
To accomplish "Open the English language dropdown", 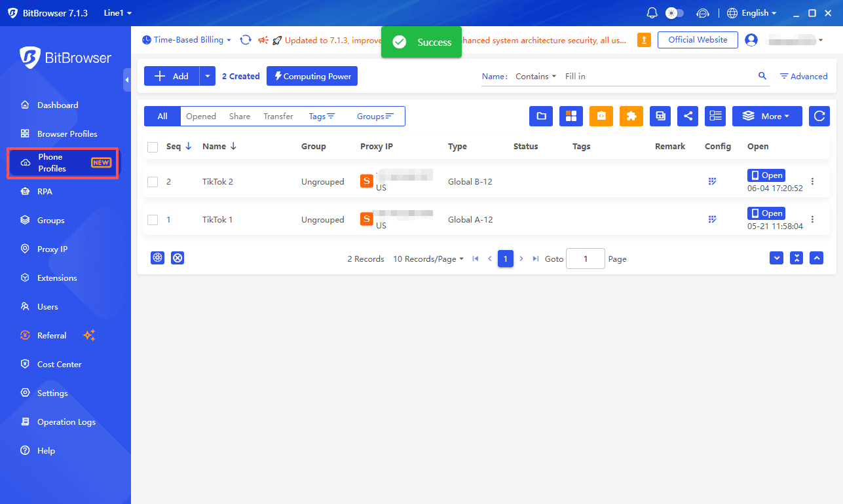I will pos(752,13).
